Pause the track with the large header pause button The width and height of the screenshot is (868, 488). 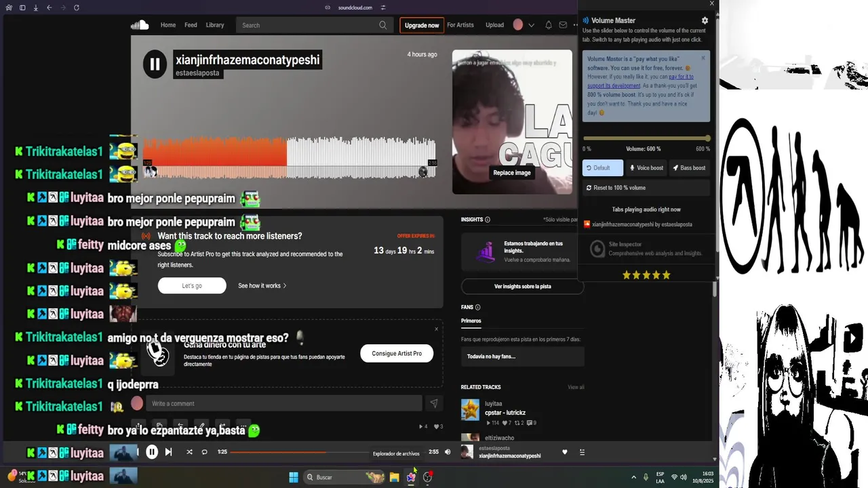click(x=155, y=64)
